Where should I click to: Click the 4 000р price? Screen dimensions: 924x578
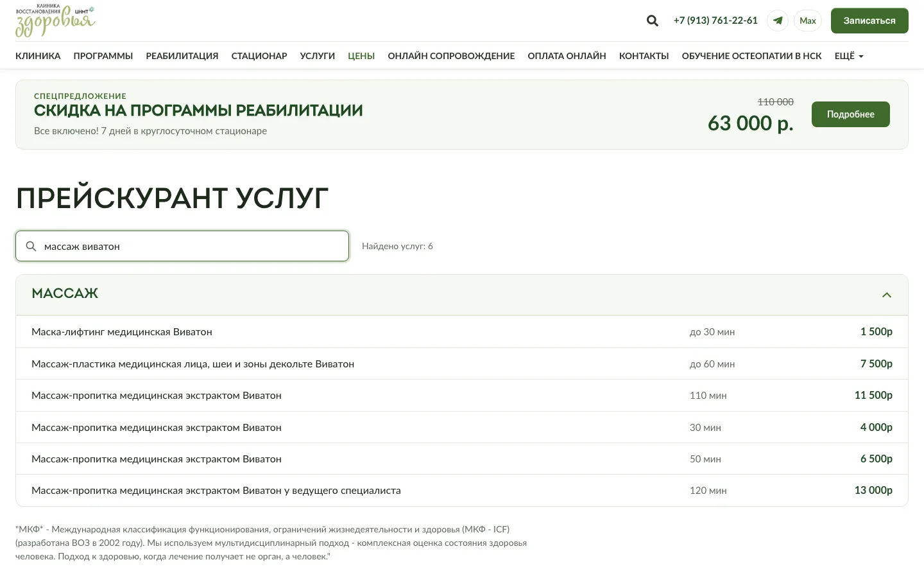point(877,427)
